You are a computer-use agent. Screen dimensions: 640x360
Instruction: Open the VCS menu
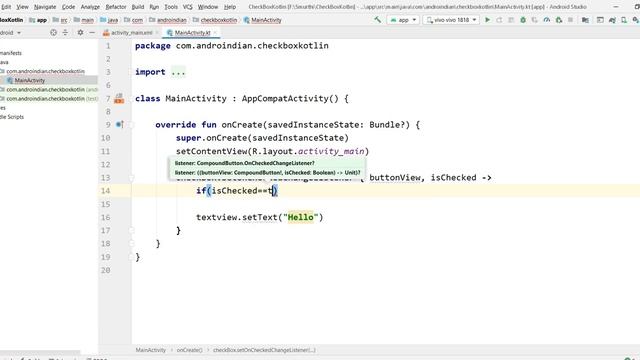(x=188, y=7)
